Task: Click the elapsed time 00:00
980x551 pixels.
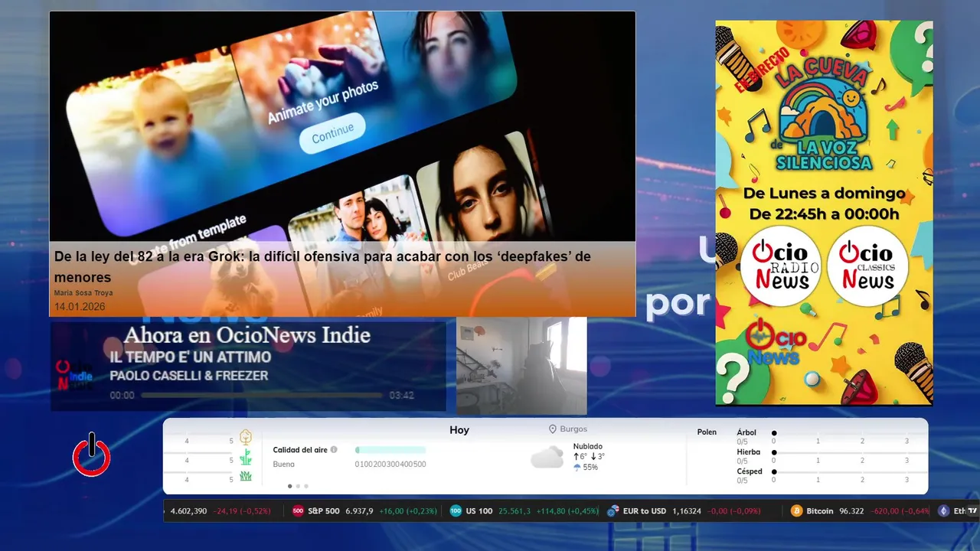Action: point(122,396)
